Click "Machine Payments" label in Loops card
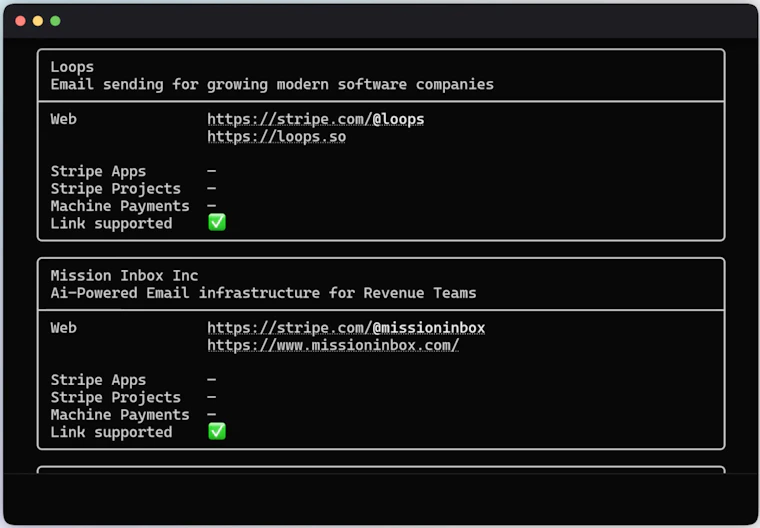 click(x=120, y=206)
